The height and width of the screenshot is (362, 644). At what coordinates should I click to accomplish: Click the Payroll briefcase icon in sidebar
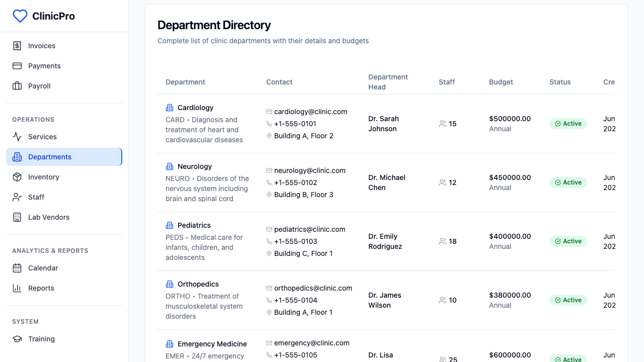point(17,86)
